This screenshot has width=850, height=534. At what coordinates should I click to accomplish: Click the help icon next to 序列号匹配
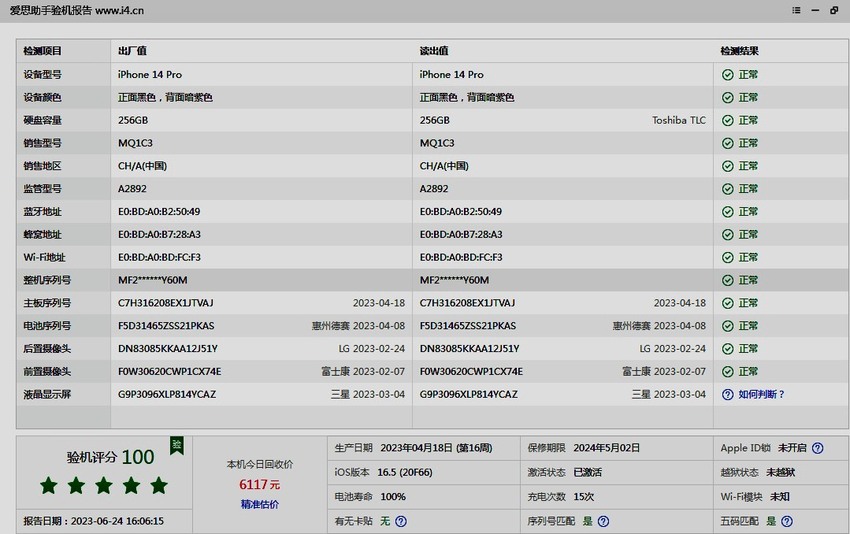603,522
